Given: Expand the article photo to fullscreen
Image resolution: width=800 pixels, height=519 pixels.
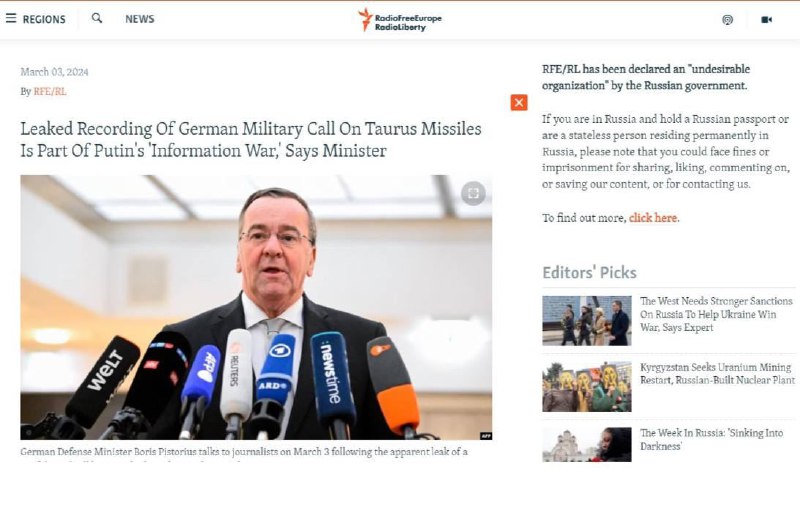Looking at the screenshot, I should coord(473,193).
